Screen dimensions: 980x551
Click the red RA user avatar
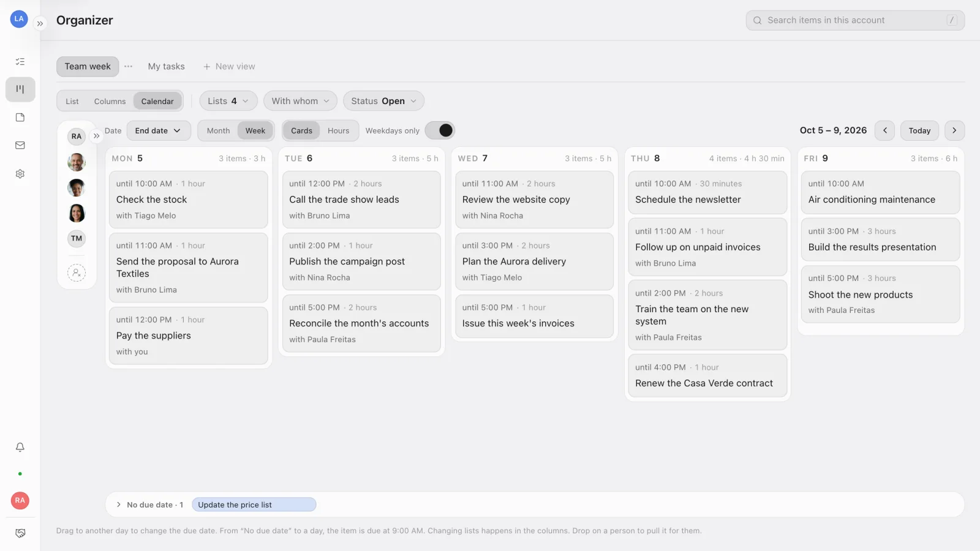click(x=20, y=501)
